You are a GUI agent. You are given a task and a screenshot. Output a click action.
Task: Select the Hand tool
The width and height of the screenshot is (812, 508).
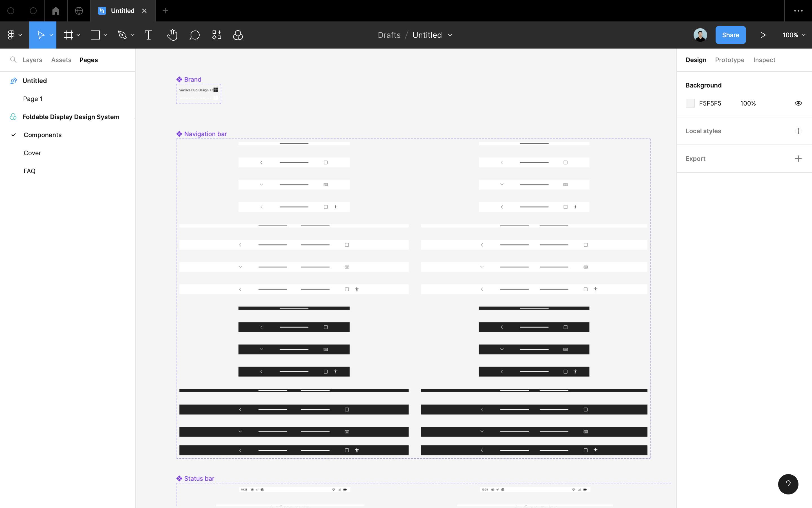(172, 35)
